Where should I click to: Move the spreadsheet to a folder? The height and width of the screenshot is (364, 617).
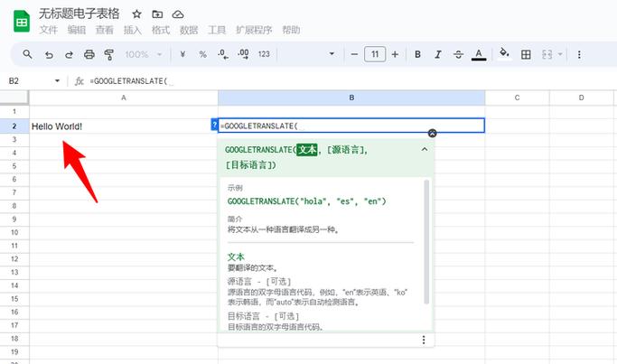pyautogui.click(x=157, y=14)
